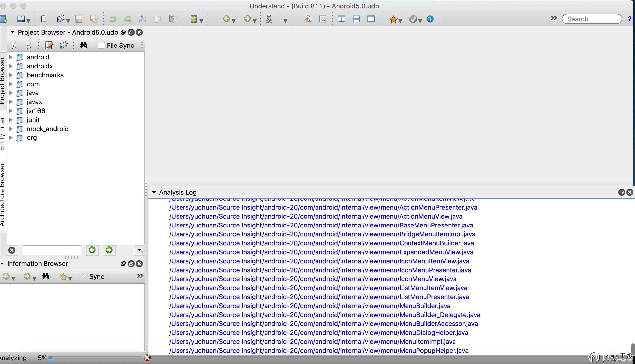Viewport: 635px width, 364px height.
Task: Open the dropdown arrow right of the graph icon
Action: 285,21
